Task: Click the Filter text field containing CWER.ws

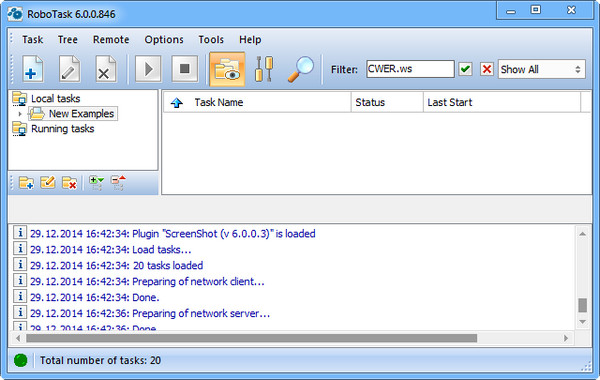Action: tap(410, 69)
